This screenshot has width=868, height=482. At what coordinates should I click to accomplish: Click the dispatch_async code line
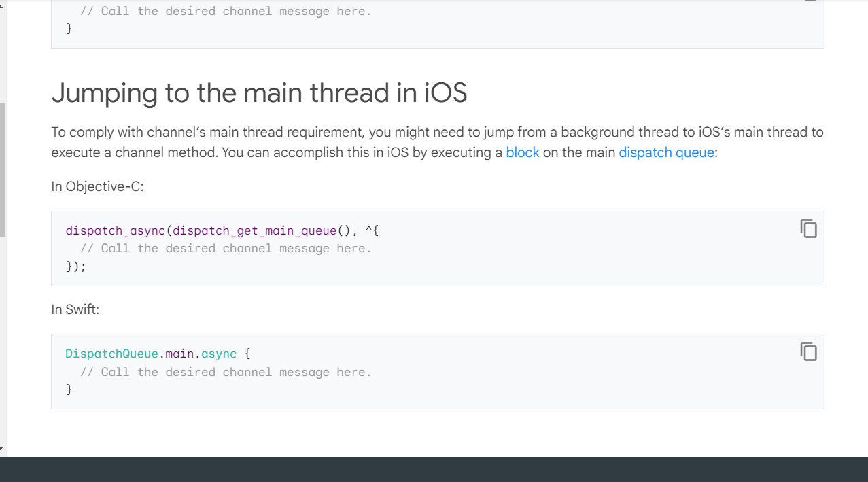click(x=222, y=230)
